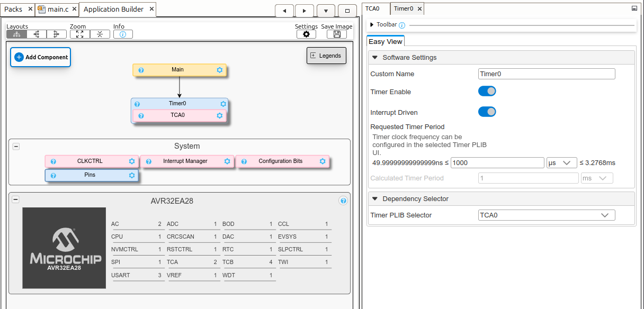
Task: Switch to the main.c tab
Action: point(58,9)
